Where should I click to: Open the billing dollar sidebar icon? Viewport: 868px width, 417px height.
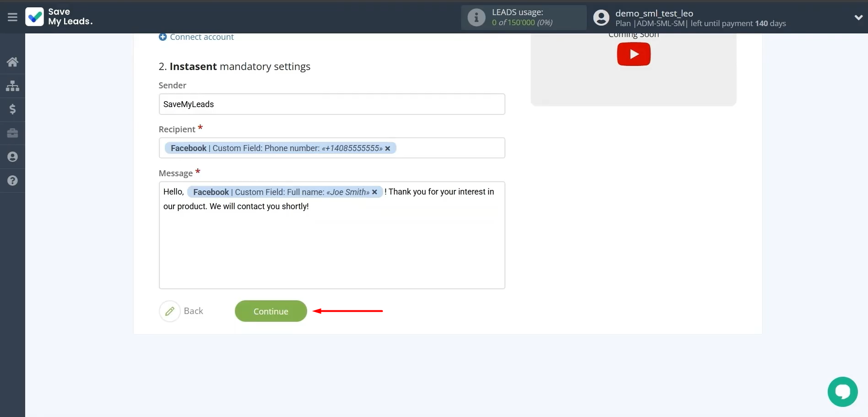tap(12, 109)
